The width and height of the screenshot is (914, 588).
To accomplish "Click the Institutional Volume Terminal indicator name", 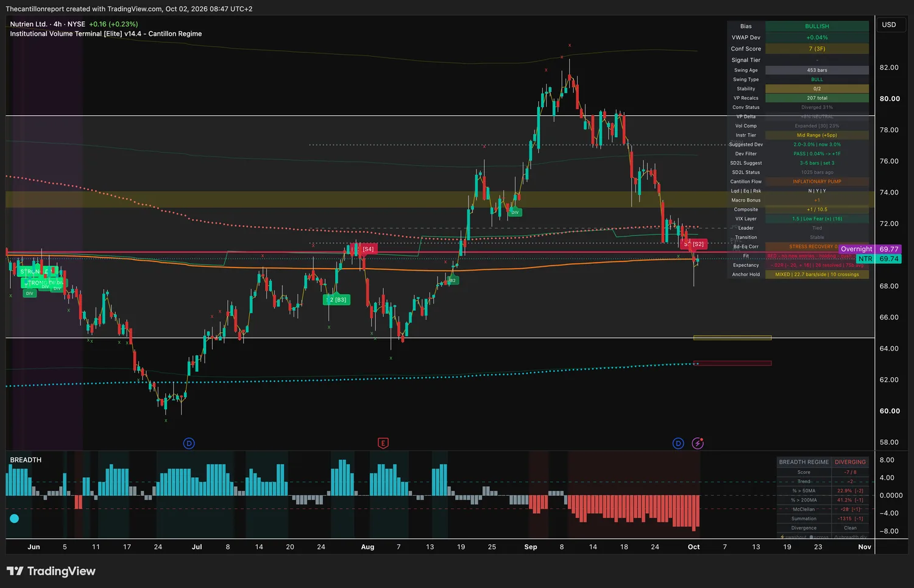I will pos(106,34).
